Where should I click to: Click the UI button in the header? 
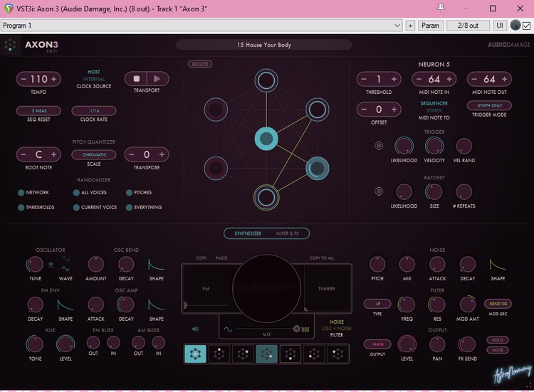[500, 26]
